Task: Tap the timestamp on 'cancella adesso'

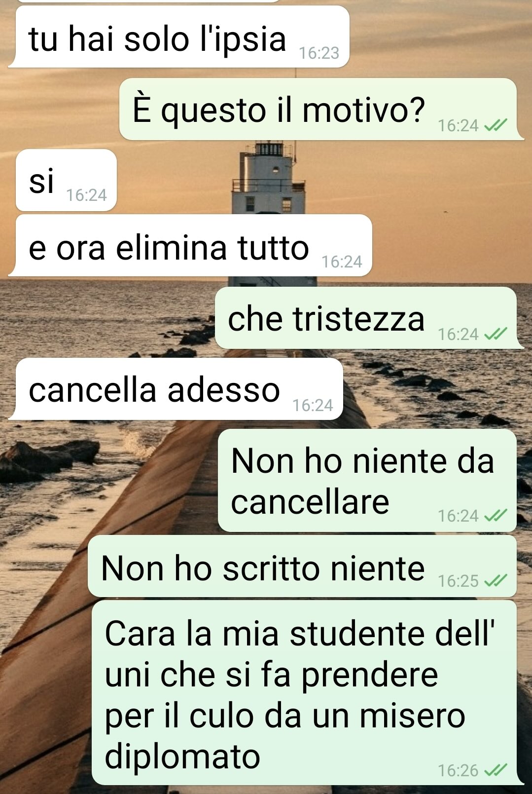Action: point(313,405)
